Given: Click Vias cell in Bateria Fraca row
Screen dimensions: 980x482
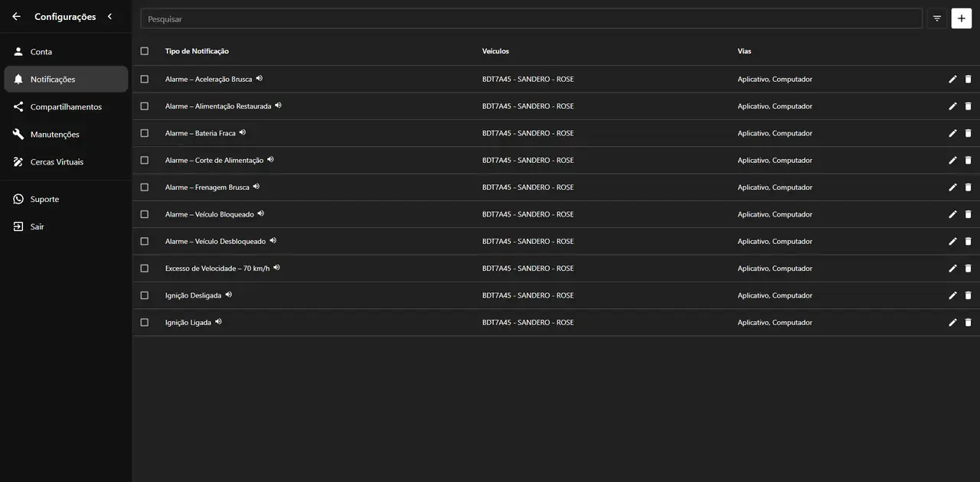Looking at the screenshot, I should click(775, 133).
